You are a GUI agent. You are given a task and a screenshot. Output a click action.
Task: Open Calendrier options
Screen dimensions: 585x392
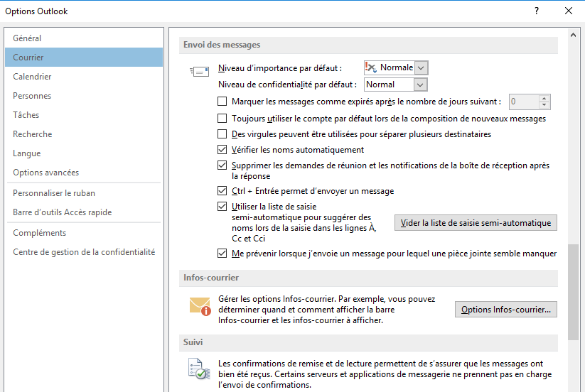tap(84, 77)
